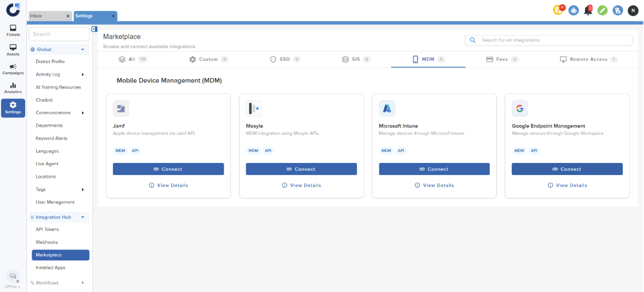Viewport: 644px width, 292px height.
Task: Select the Remote Access tab
Action: pyautogui.click(x=588, y=59)
